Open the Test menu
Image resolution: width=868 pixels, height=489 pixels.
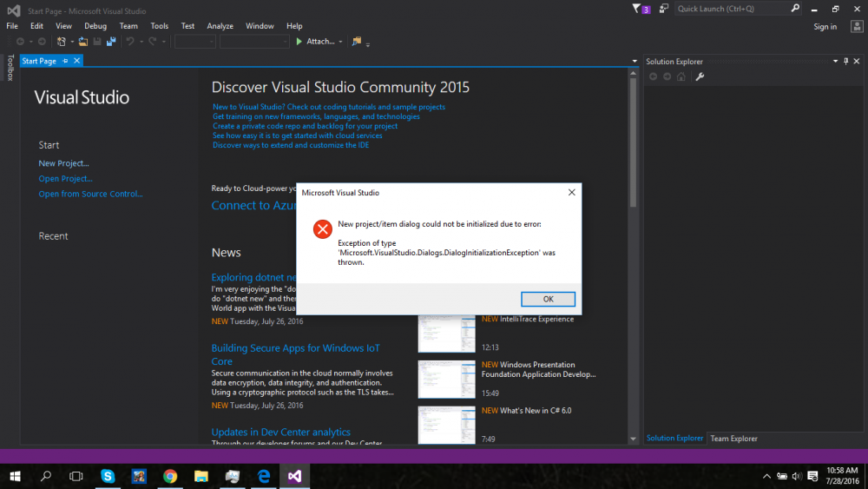click(x=187, y=26)
